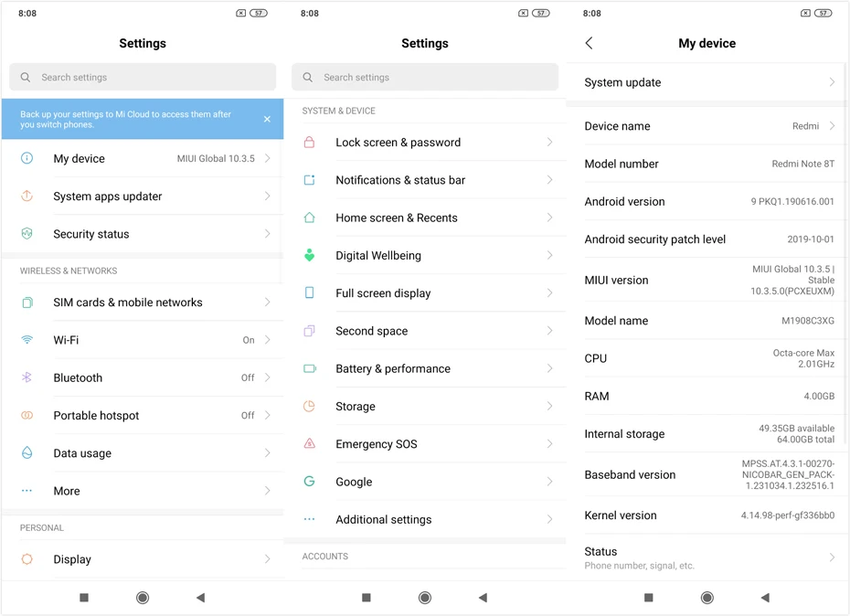Tap the Wi-Fi signal icon
Viewport: 850px width, 616px height.
click(27, 340)
